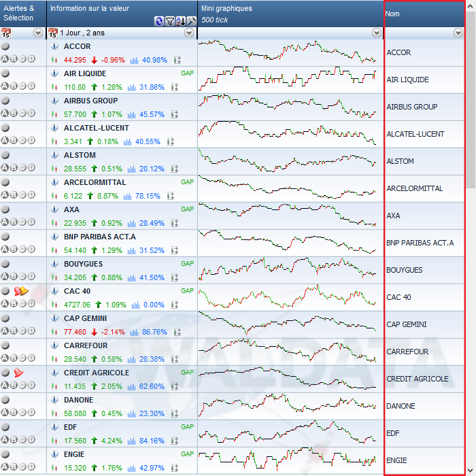Toggle list A marker for AIR LIQUIDE
Screen dimensions: 476x476
pos(5,86)
